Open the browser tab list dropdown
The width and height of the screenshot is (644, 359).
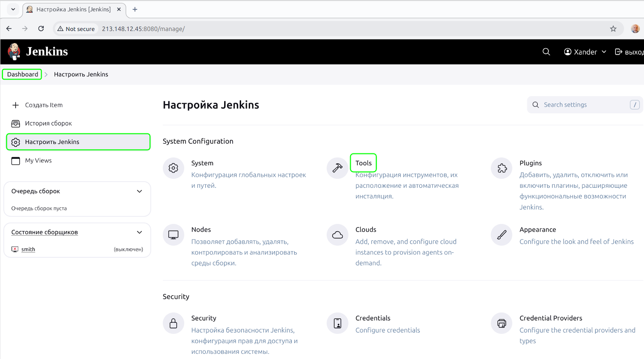[x=13, y=9]
